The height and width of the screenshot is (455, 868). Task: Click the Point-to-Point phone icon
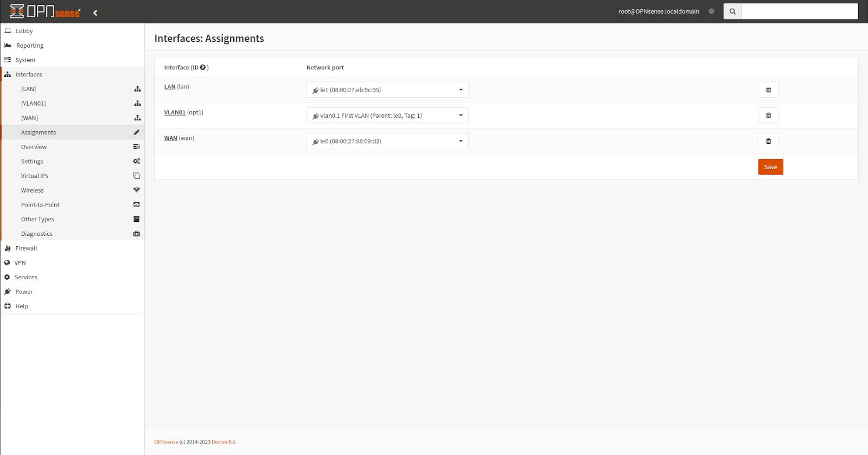pos(137,204)
